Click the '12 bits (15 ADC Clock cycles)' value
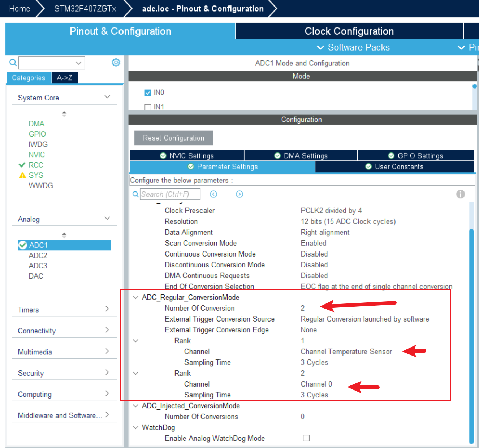 (348, 221)
